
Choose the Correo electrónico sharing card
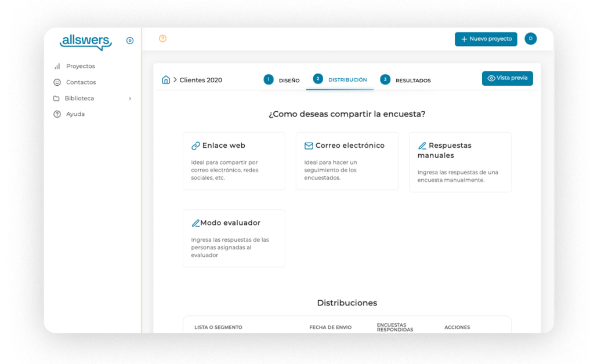coord(347,161)
